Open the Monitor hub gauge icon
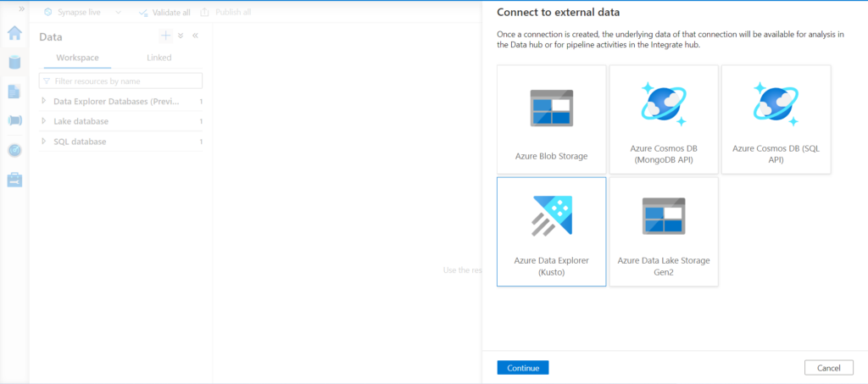This screenshot has height=384, width=868. (x=14, y=150)
